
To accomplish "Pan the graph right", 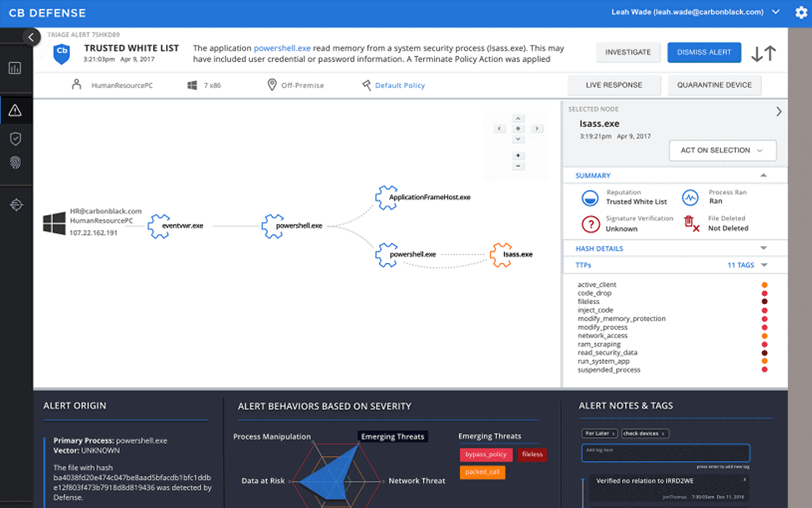I will [x=536, y=129].
